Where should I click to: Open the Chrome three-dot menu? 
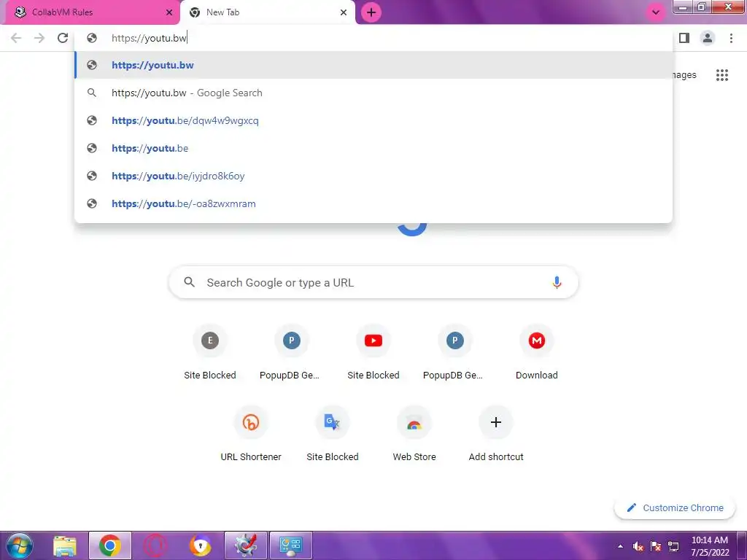point(731,38)
